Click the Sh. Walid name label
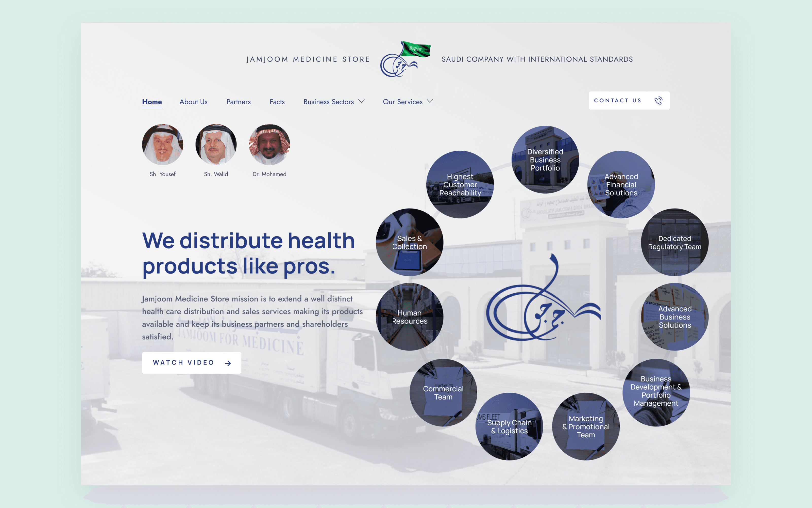This screenshot has width=812, height=508. [x=216, y=174]
